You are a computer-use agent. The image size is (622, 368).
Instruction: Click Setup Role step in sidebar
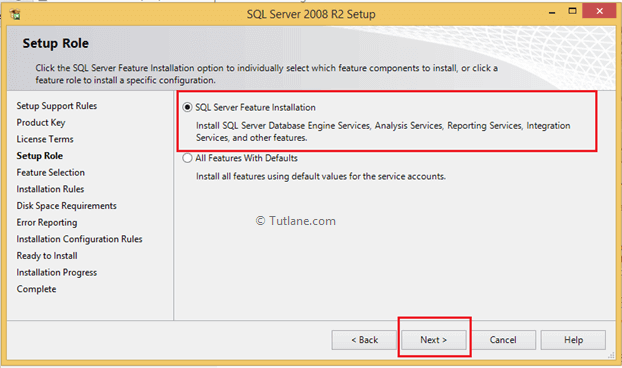(40, 156)
